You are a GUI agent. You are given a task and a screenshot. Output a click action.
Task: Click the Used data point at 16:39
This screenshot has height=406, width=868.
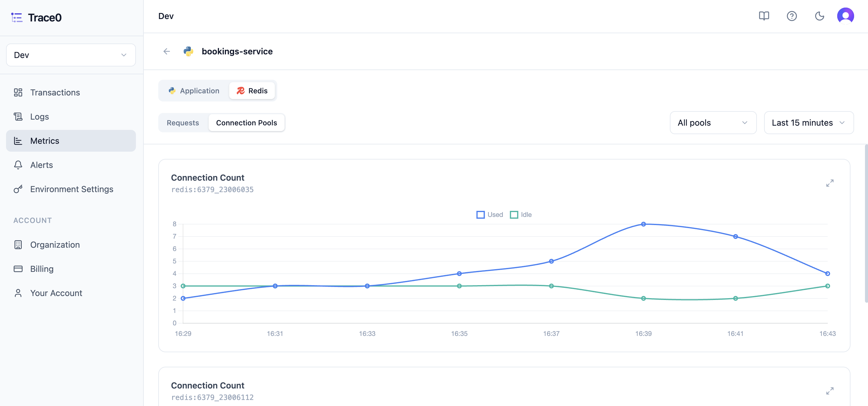tap(643, 224)
